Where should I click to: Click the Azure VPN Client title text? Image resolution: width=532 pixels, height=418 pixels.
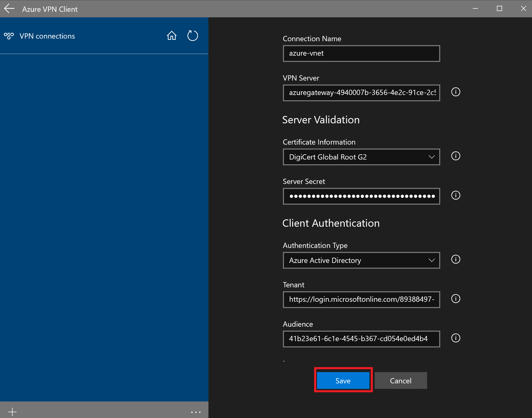pos(50,9)
